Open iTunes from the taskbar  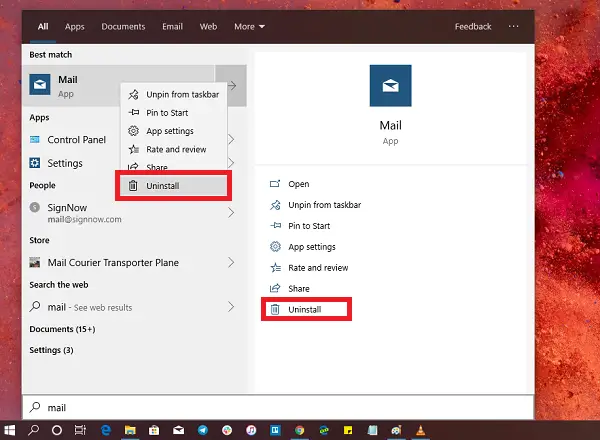click(251, 430)
